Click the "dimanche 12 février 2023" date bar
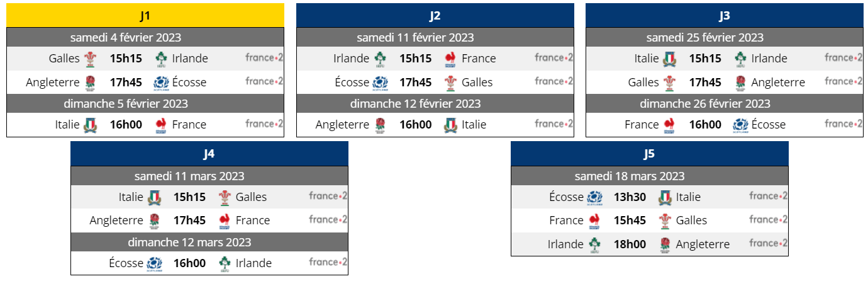Screen dimensions: 868x281 pyautogui.click(x=416, y=104)
